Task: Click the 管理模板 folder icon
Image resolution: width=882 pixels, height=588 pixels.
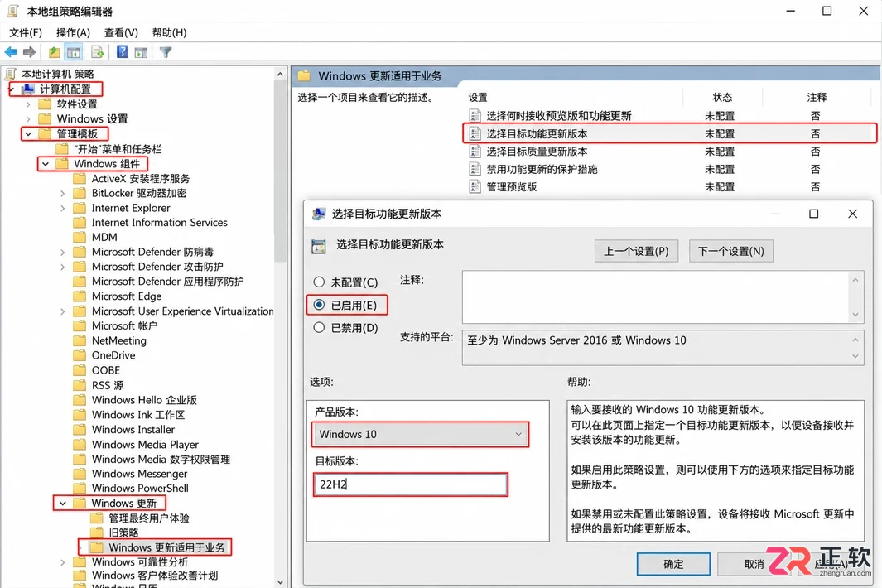Action: point(45,134)
